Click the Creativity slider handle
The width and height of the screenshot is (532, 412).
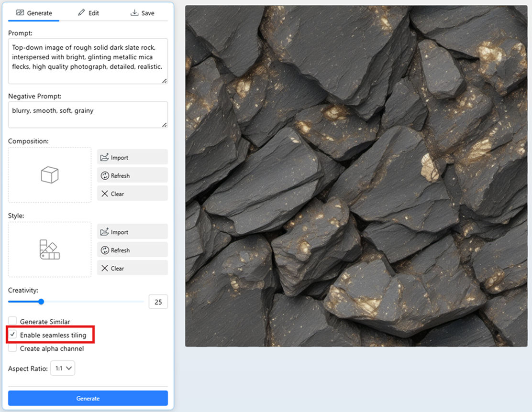(41, 302)
